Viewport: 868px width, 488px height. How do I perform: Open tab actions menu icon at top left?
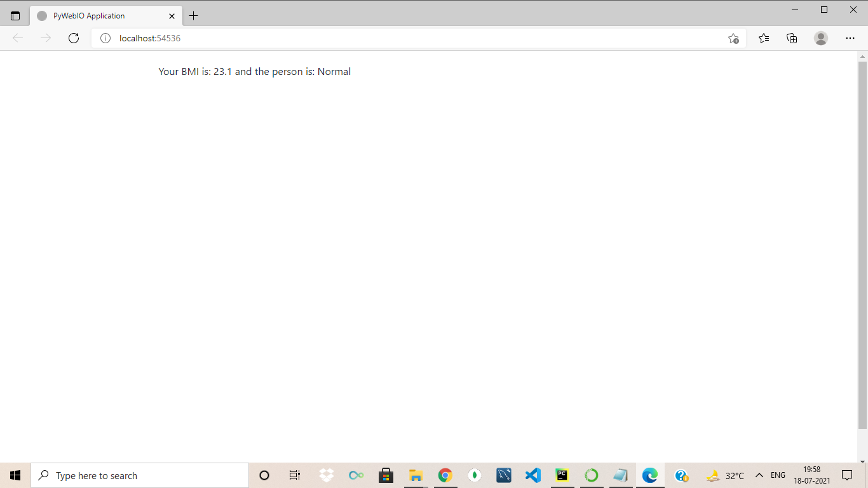pos(15,16)
